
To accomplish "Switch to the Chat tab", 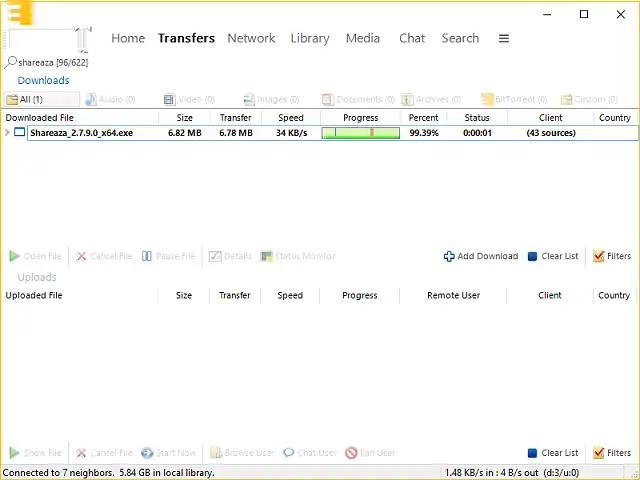I will pos(412,38).
